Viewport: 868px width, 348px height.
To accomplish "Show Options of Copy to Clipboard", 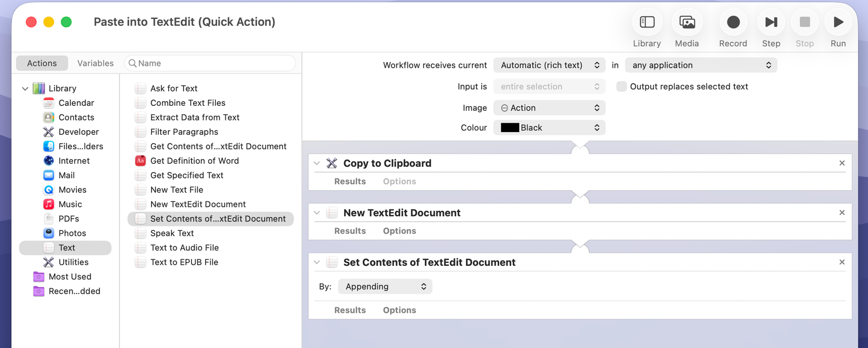I will [x=399, y=181].
